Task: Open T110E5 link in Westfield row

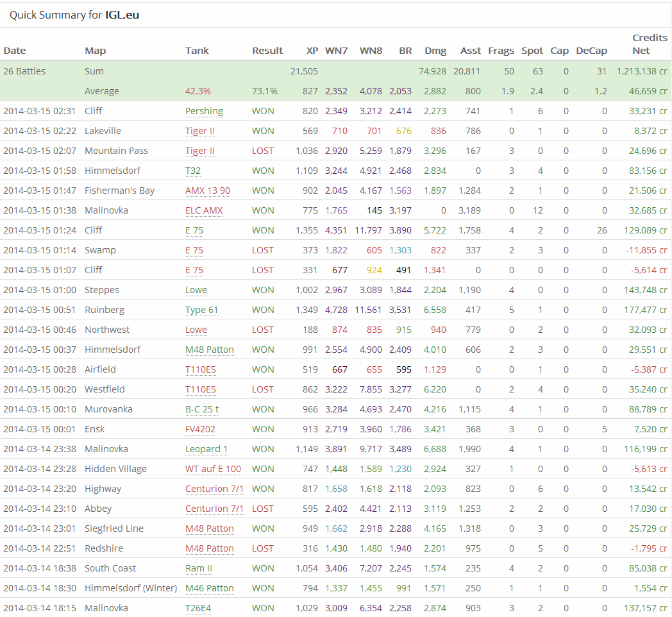Action: point(201,389)
